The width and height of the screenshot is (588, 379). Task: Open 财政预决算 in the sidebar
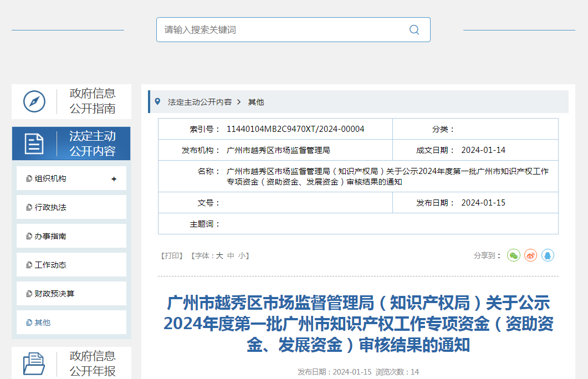click(54, 294)
